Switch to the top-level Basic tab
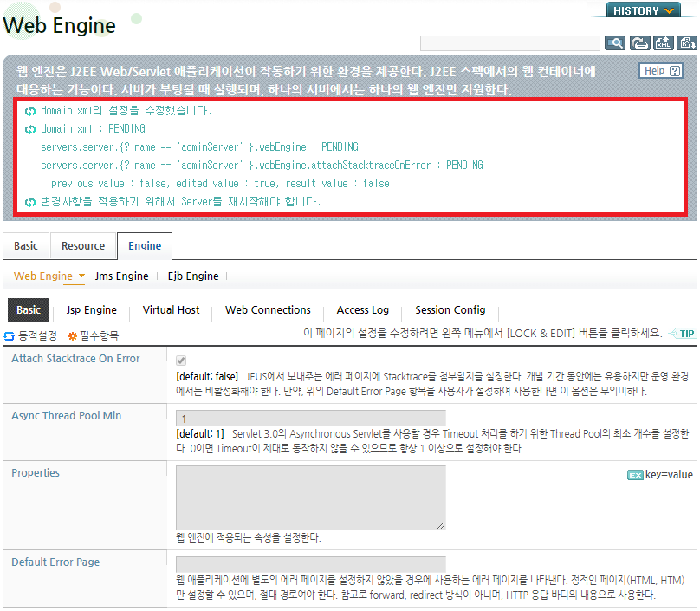 (26, 245)
